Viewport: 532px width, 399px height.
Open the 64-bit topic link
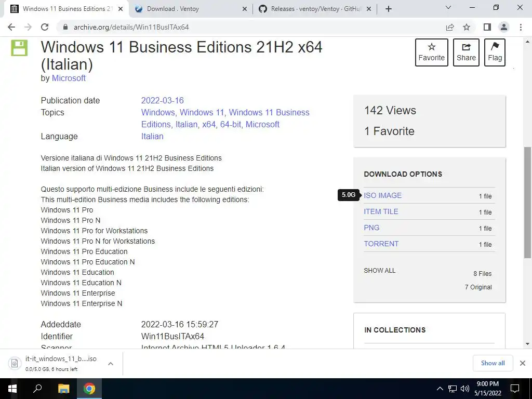tap(231, 124)
